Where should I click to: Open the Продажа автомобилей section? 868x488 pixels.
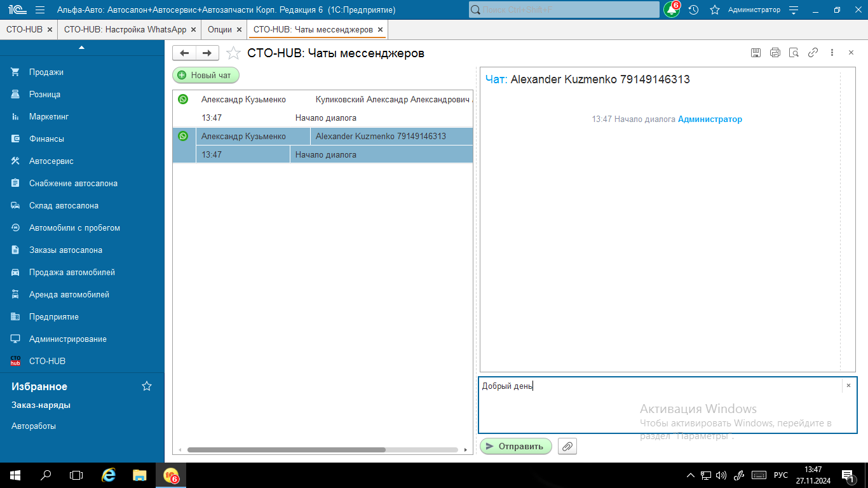82,273
